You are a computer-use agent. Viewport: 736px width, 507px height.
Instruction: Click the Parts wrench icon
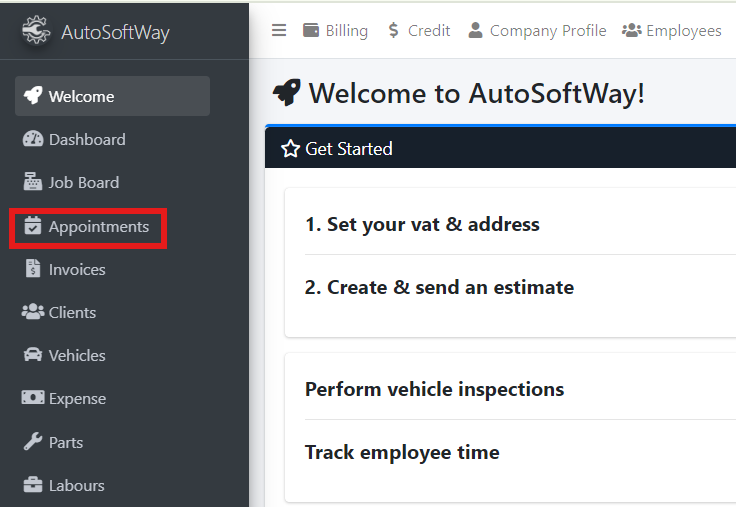click(x=33, y=441)
